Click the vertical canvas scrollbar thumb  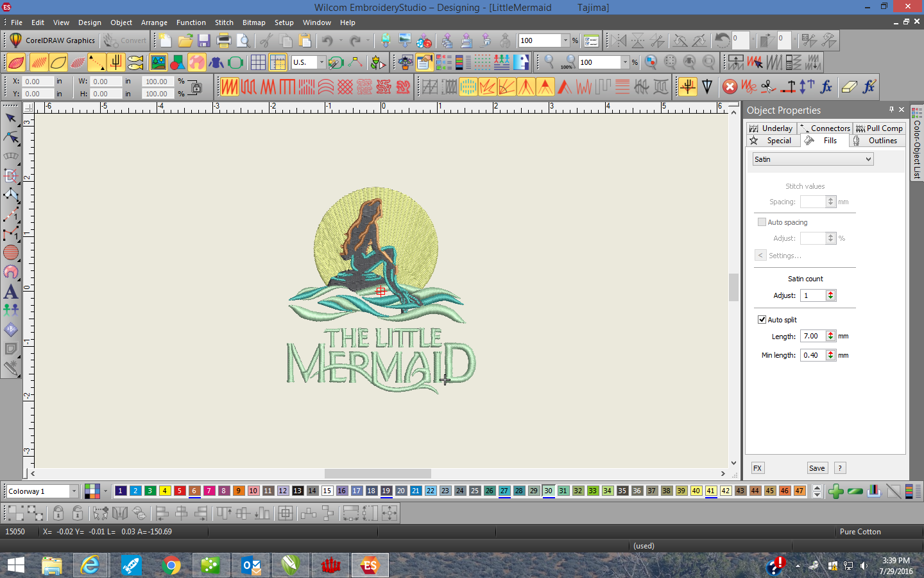coord(733,287)
